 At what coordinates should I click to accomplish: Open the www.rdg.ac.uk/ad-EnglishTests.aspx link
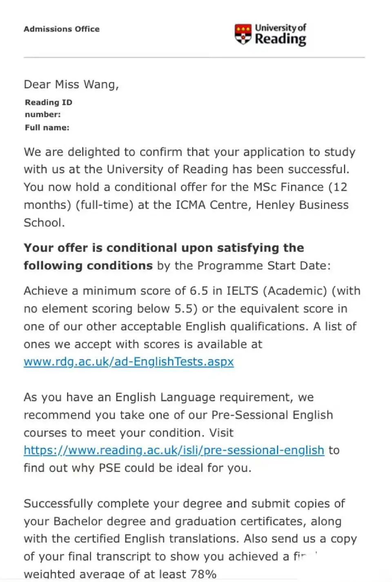pyautogui.click(x=129, y=362)
